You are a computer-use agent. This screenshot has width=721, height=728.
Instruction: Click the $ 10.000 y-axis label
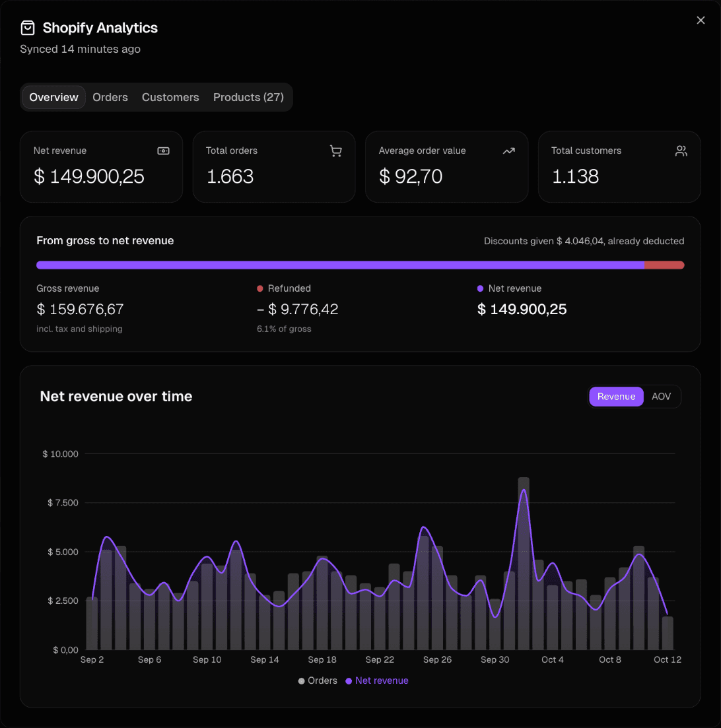(x=60, y=454)
